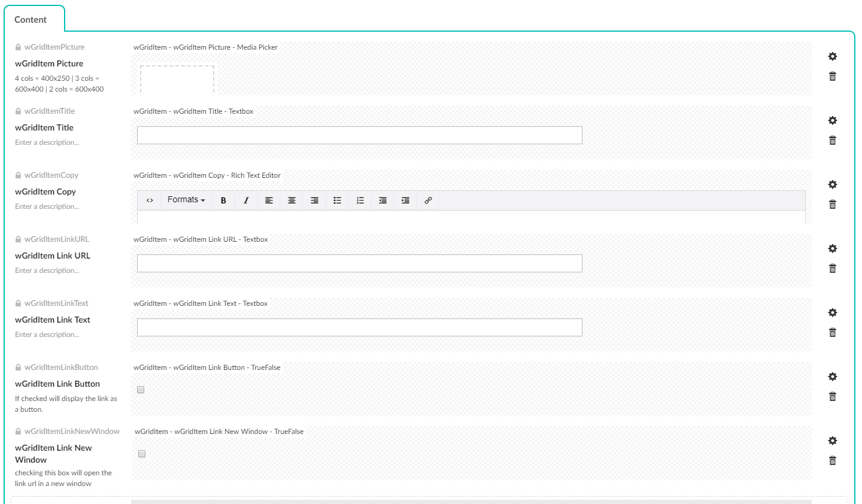Open settings gear for wGridItem Link Button
This screenshot has height=504, width=862.
click(x=832, y=377)
